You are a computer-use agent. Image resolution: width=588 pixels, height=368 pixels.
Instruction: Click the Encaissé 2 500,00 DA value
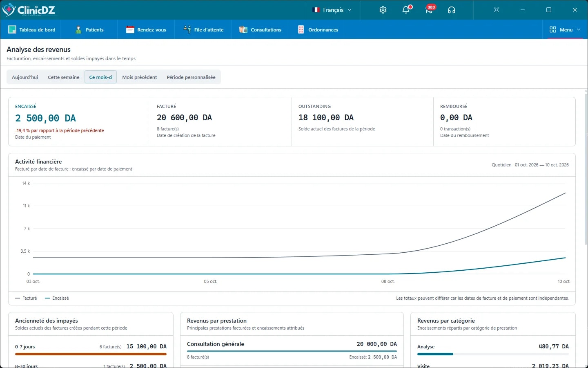pyautogui.click(x=45, y=118)
